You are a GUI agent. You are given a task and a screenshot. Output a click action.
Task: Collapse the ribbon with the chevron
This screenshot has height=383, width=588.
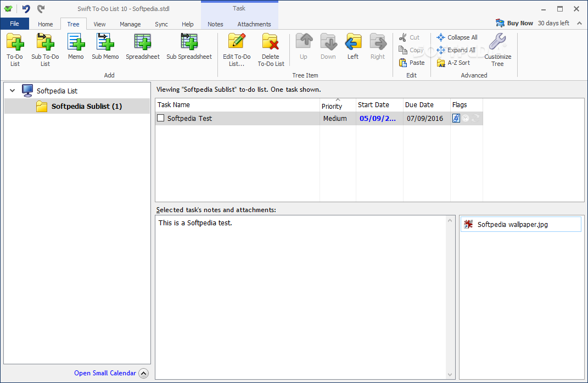pyautogui.click(x=579, y=23)
